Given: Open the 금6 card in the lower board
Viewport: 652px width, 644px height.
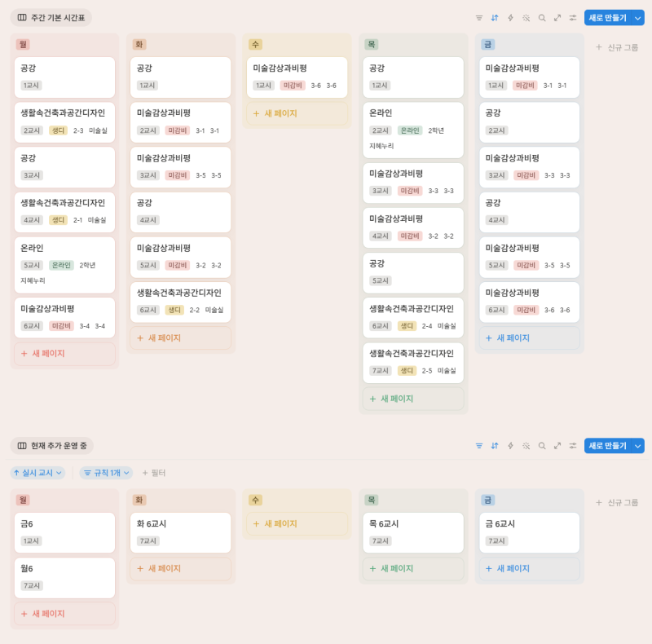Looking at the screenshot, I should click(64, 533).
